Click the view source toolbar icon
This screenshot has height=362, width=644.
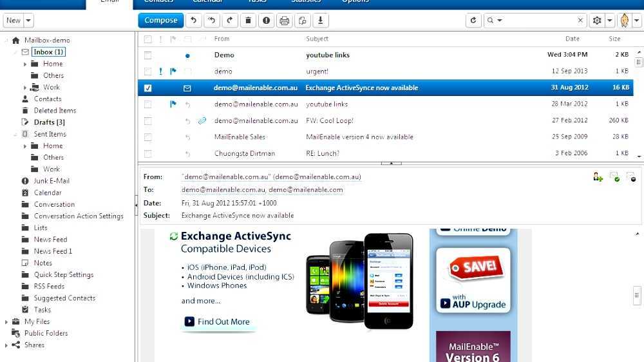click(302, 20)
